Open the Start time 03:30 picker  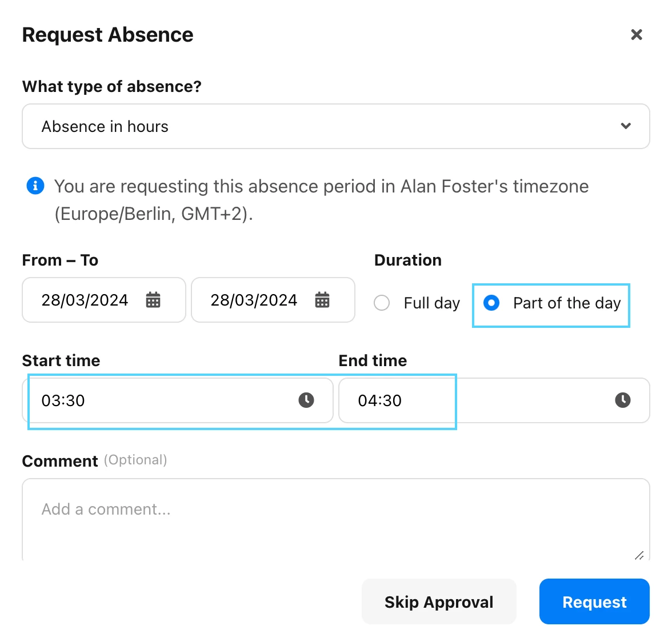pyautogui.click(x=178, y=400)
